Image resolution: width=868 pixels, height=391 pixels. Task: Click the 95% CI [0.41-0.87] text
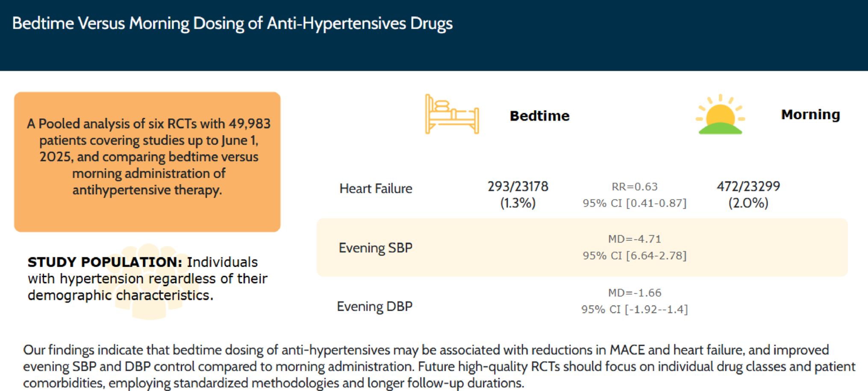pyautogui.click(x=635, y=203)
